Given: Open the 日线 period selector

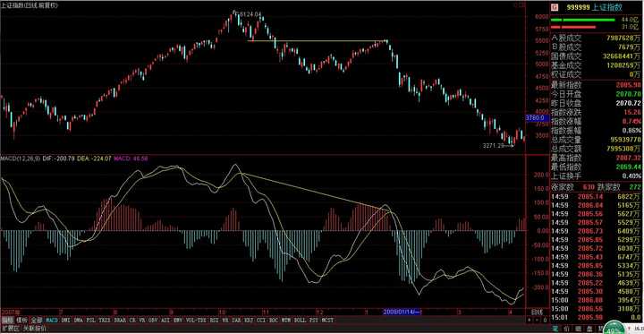Looking at the screenshot, I should coord(537,312).
